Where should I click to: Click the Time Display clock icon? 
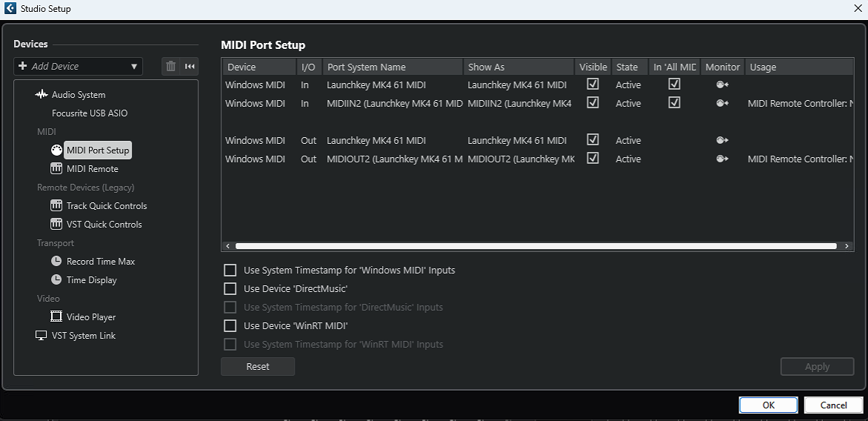click(x=56, y=279)
